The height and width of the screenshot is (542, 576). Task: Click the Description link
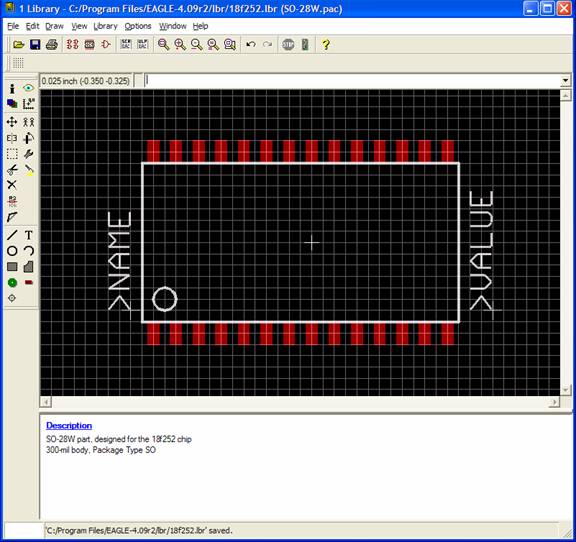click(x=69, y=426)
